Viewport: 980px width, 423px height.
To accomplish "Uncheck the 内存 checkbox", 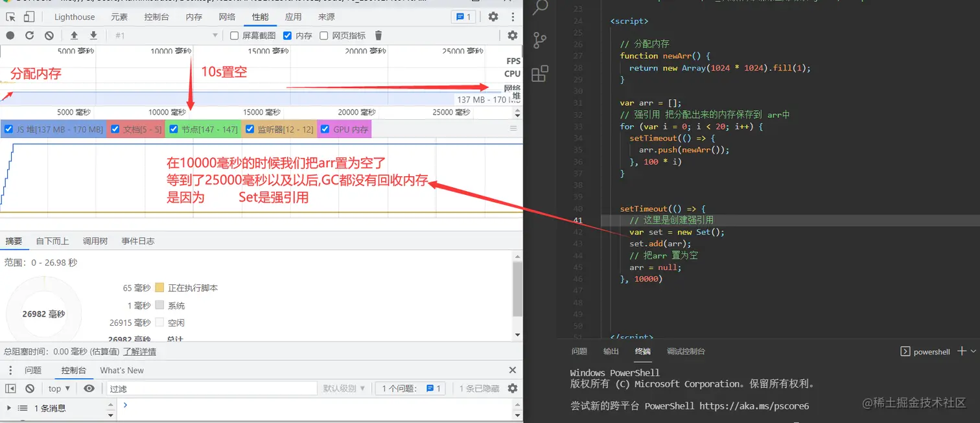I will point(288,36).
